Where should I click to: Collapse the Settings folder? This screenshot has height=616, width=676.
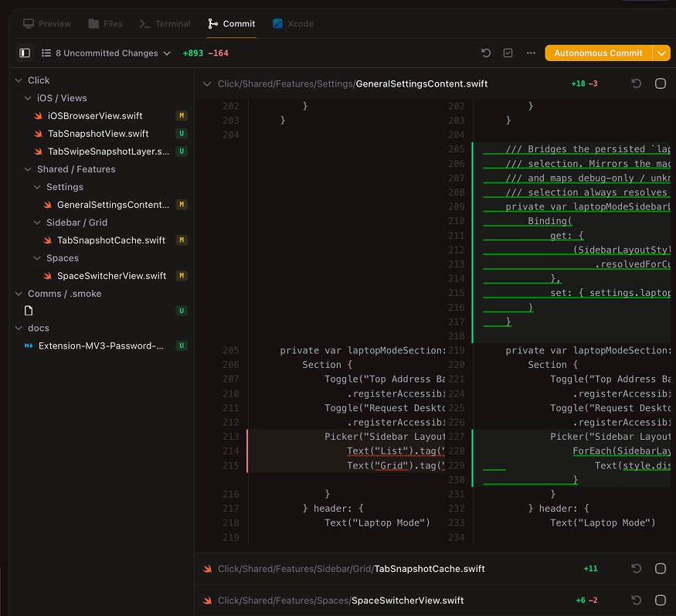coord(37,187)
